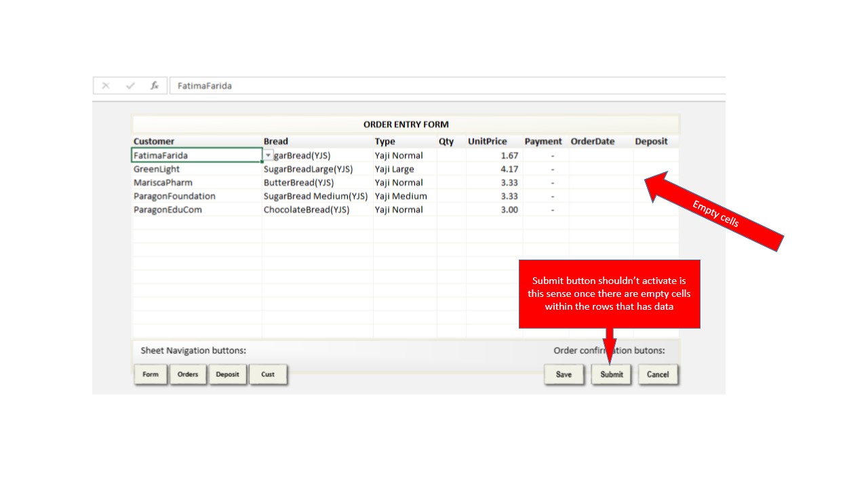This screenshot has height=488, width=868.
Task: Submit the order with Submit button
Action: [x=612, y=374]
